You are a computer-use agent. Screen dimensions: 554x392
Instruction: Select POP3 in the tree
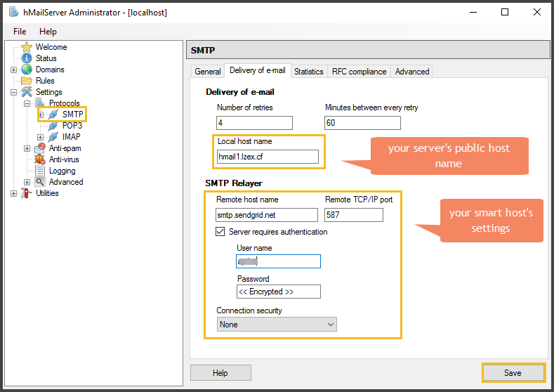point(72,126)
